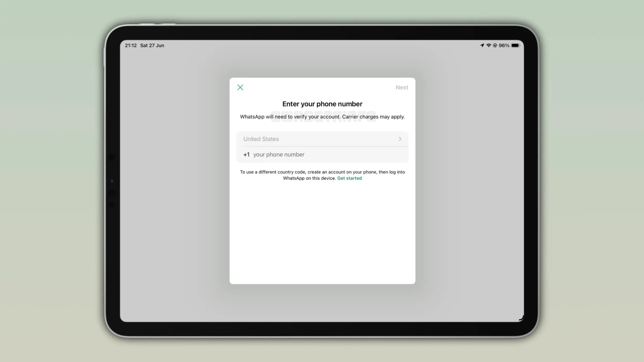Tap the rotation lock icon in status bar

pyautogui.click(x=495, y=45)
